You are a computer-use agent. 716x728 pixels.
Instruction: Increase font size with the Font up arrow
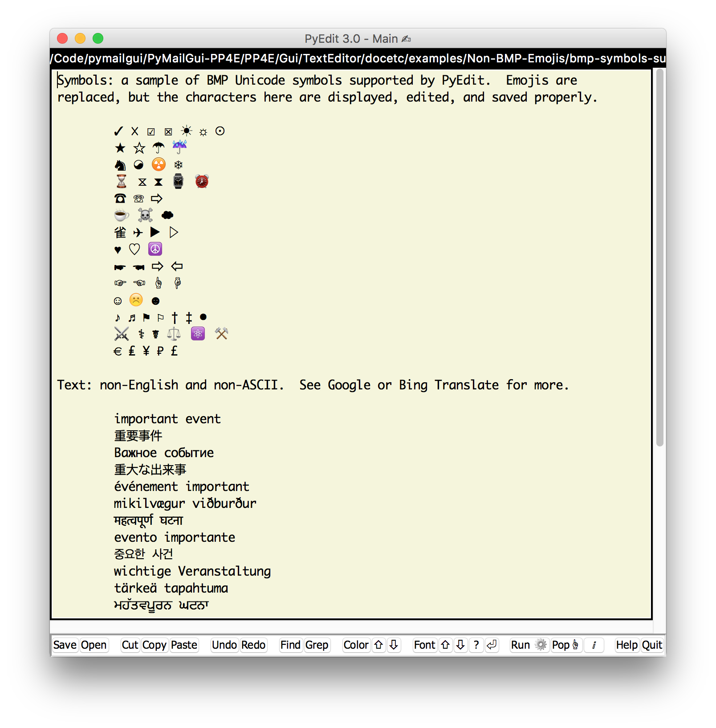[x=445, y=645]
